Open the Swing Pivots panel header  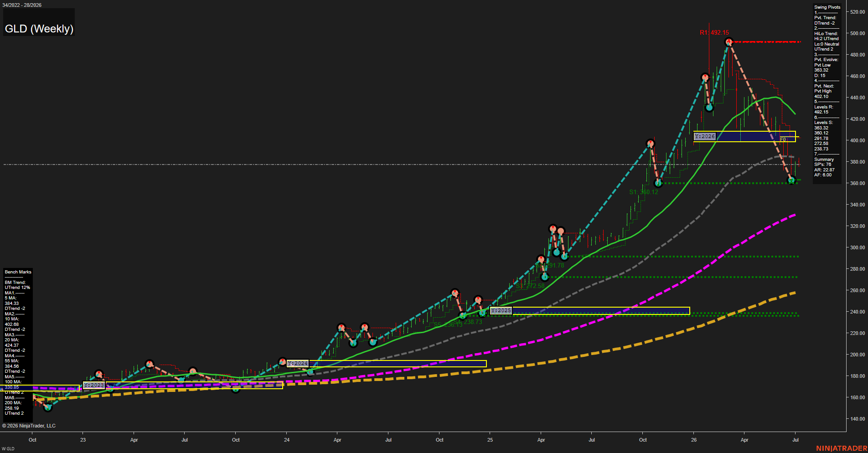827,7
